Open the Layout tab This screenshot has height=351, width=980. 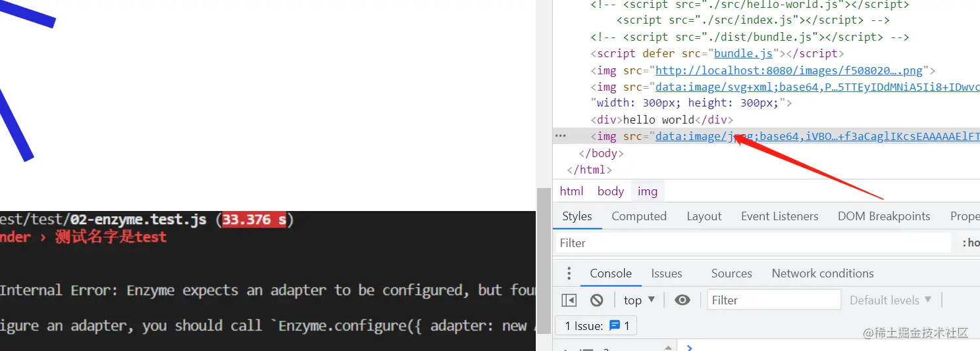click(x=704, y=216)
